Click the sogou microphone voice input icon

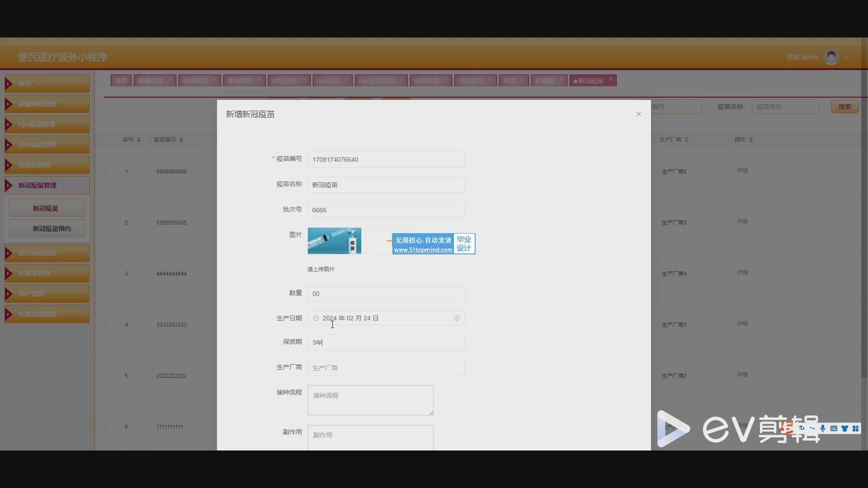coord(823,428)
